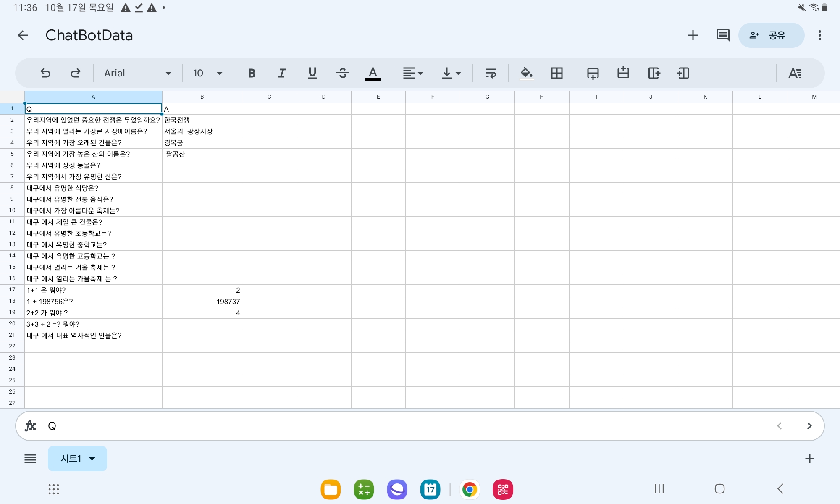
Task: Open the fill color bucket
Action: pyautogui.click(x=526, y=73)
